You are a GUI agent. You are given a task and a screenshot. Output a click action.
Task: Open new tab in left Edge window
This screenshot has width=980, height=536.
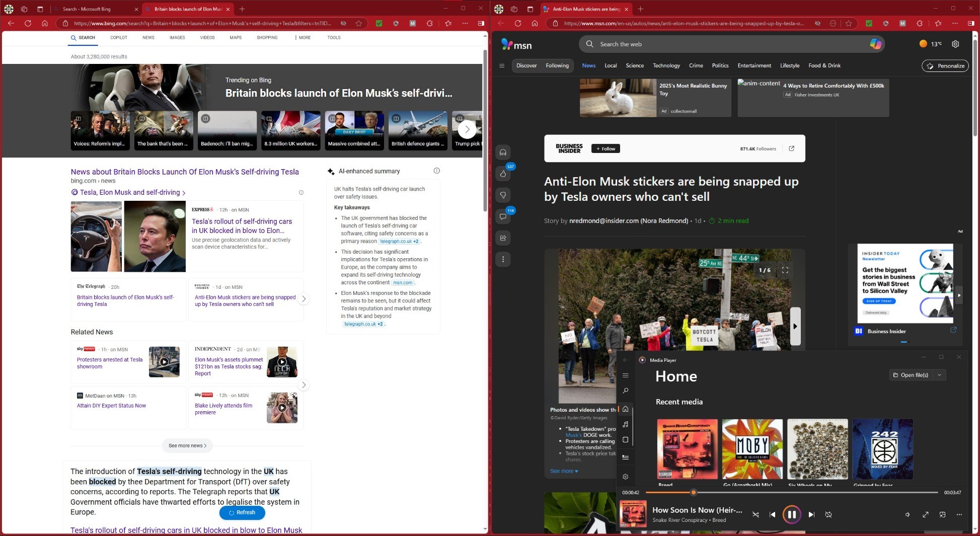pos(242,9)
